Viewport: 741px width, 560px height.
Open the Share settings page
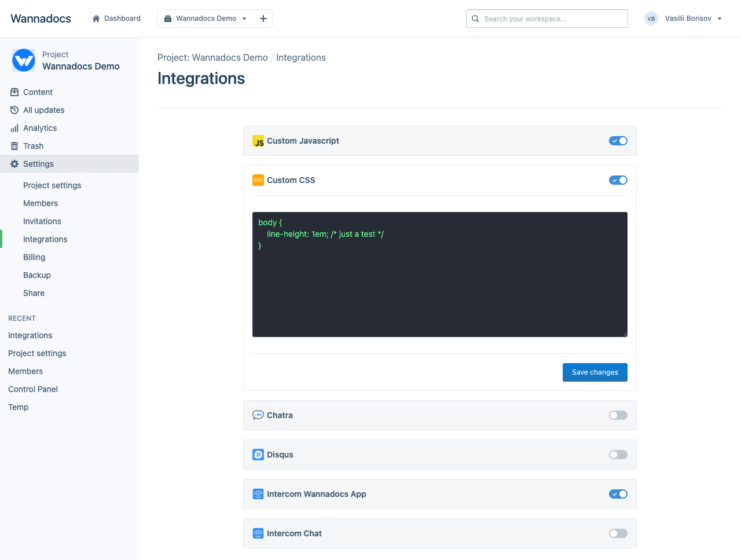(x=34, y=293)
